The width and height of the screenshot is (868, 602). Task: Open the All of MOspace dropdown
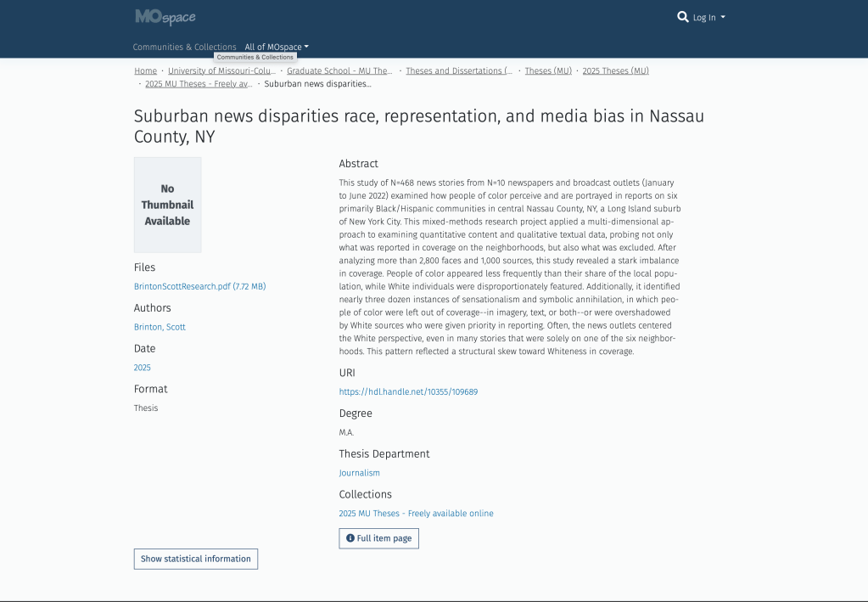pyautogui.click(x=277, y=48)
